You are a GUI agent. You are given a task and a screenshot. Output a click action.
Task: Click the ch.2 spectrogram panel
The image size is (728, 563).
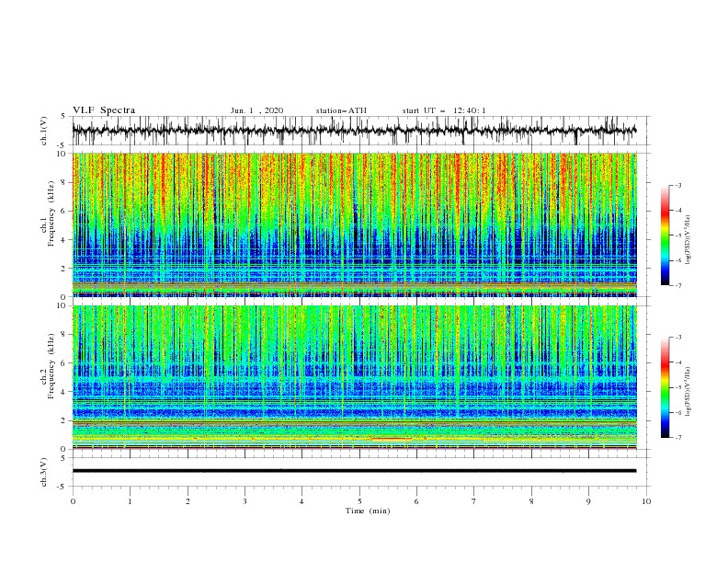click(354, 377)
